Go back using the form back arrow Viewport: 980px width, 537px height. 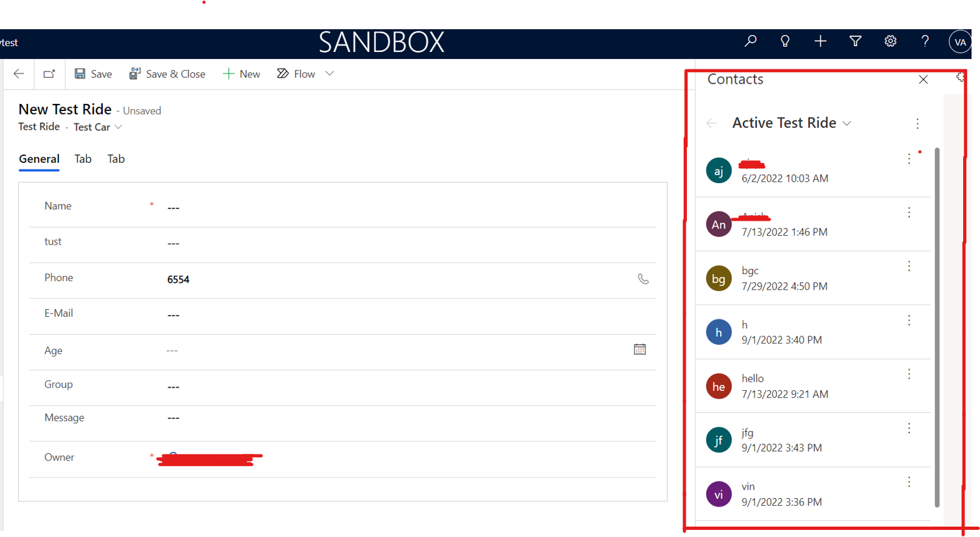19,74
